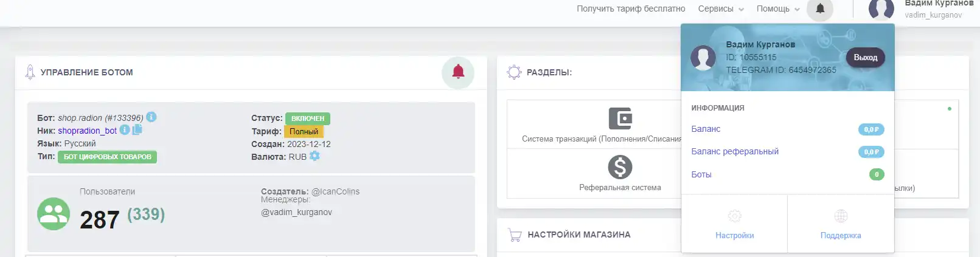Screen dimensions: 980x257
Task: Click the ID: 10555115 text
Action: [x=751, y=57]
